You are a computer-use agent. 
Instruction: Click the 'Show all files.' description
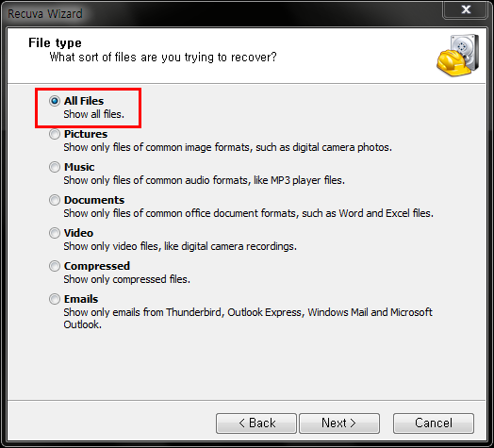point(94,114)
